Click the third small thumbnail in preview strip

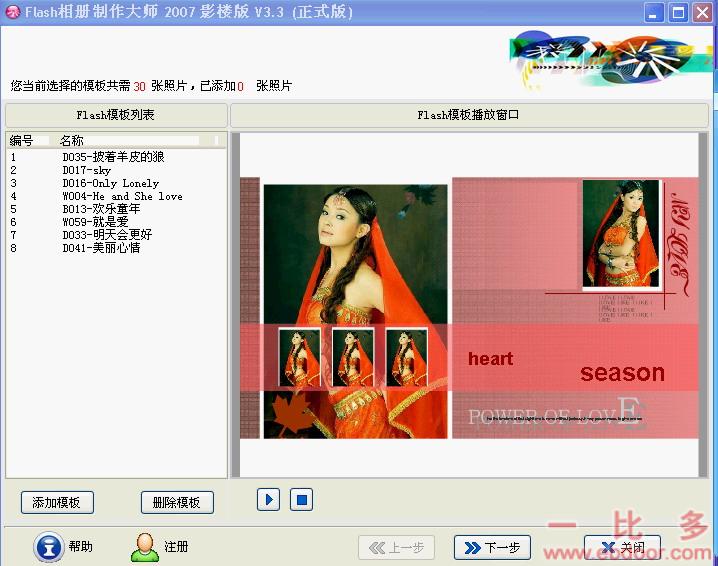[407, 357]
